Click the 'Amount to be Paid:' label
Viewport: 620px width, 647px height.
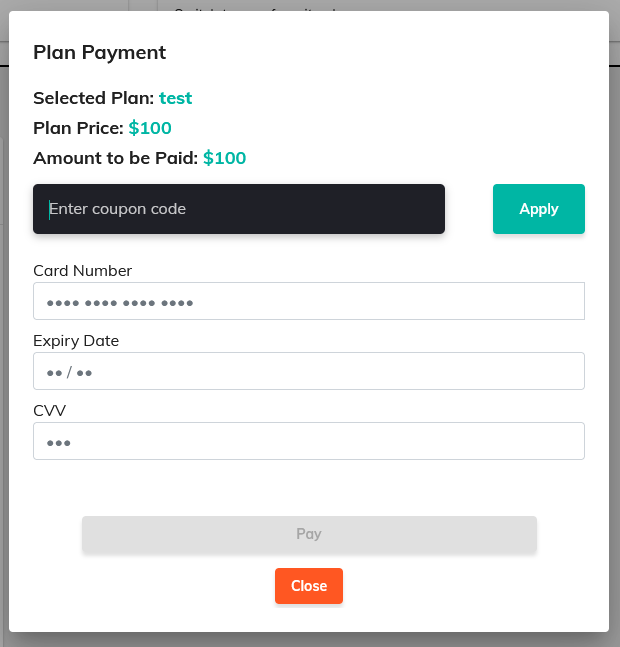coord(115,158)
